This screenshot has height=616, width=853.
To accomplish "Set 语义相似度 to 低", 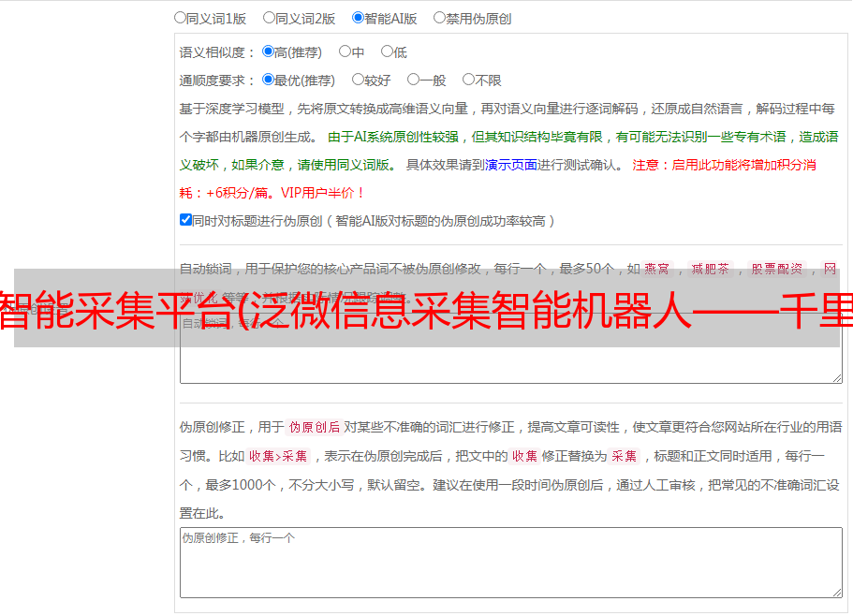I will tap(387, 51).
